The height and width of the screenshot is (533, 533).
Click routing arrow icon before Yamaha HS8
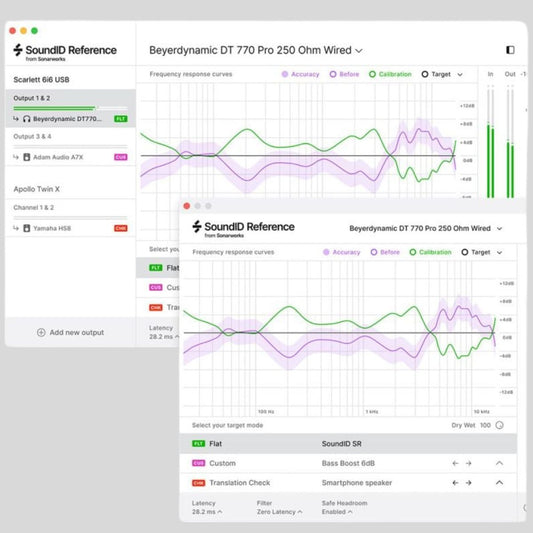pyautogui.click(x=16, y=228)
